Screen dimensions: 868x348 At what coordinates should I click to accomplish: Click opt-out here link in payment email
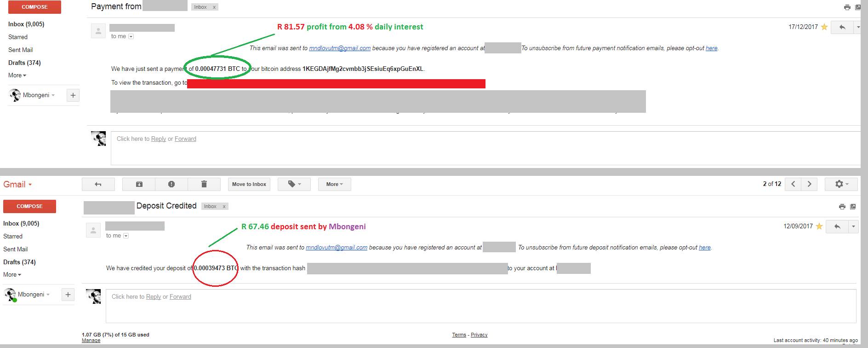pos(712,48)
